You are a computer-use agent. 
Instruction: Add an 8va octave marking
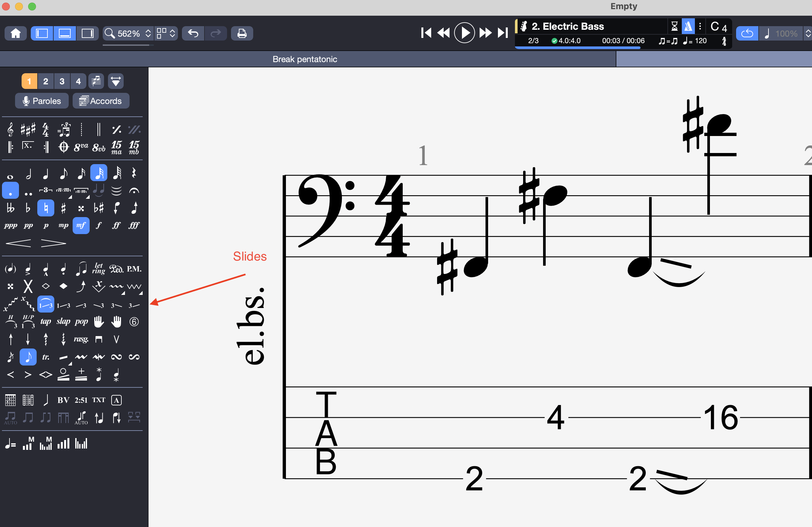(81, 147)
